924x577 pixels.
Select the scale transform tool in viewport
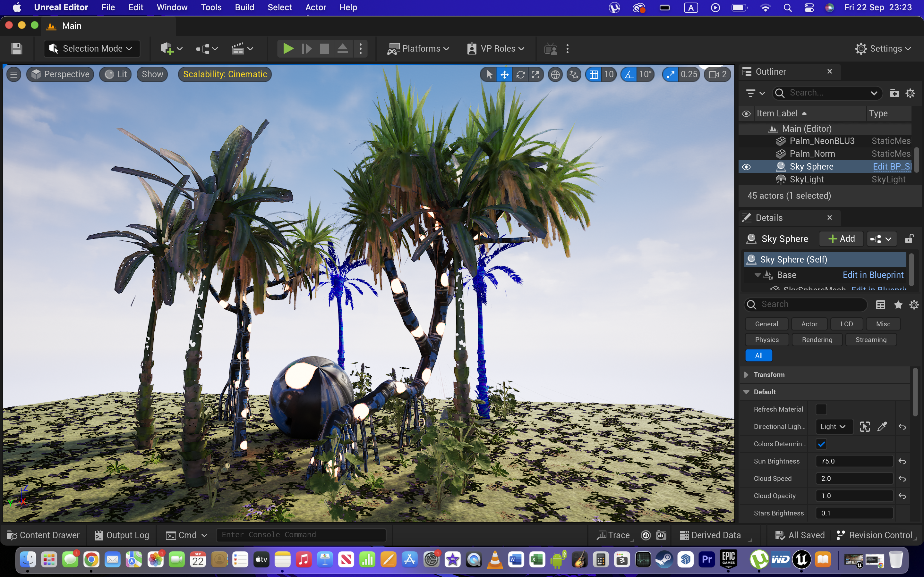click(x=535, y=74)
